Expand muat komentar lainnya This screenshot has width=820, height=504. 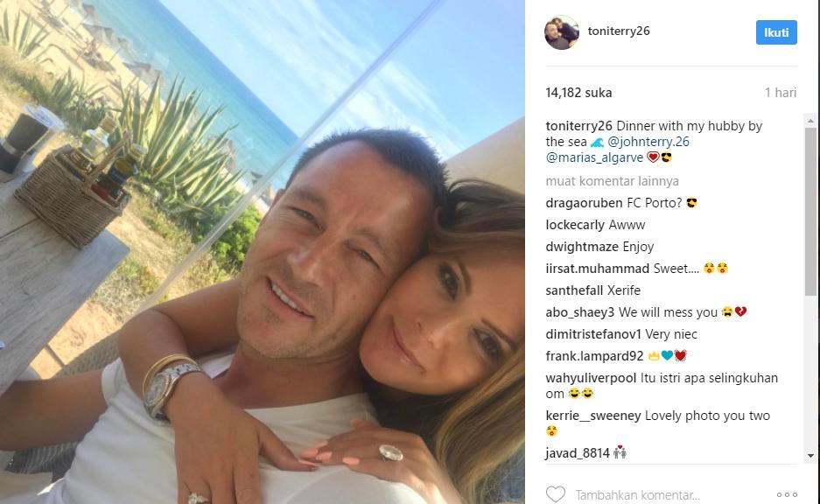[613, 181]
